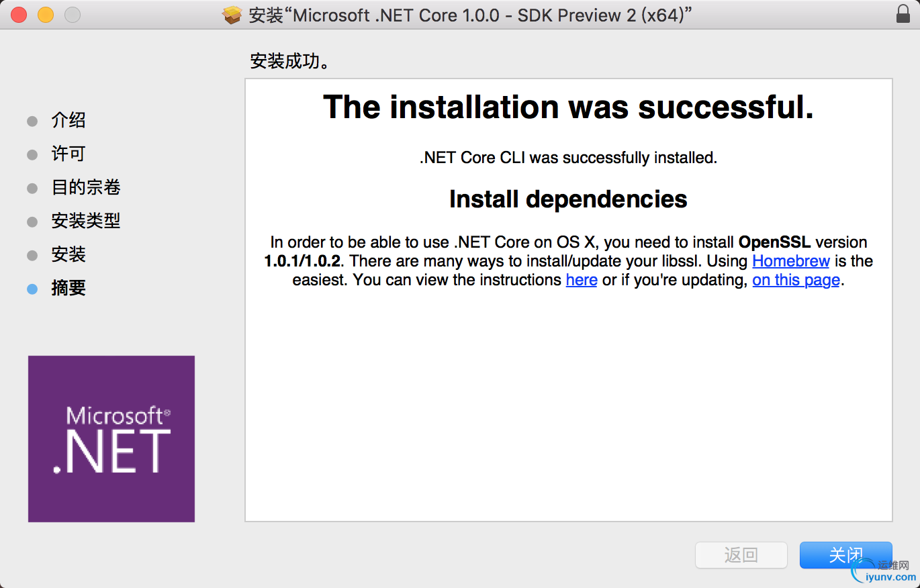
Task: Select the 安装 step in sidebar
Action: click(x=68, y=255)
